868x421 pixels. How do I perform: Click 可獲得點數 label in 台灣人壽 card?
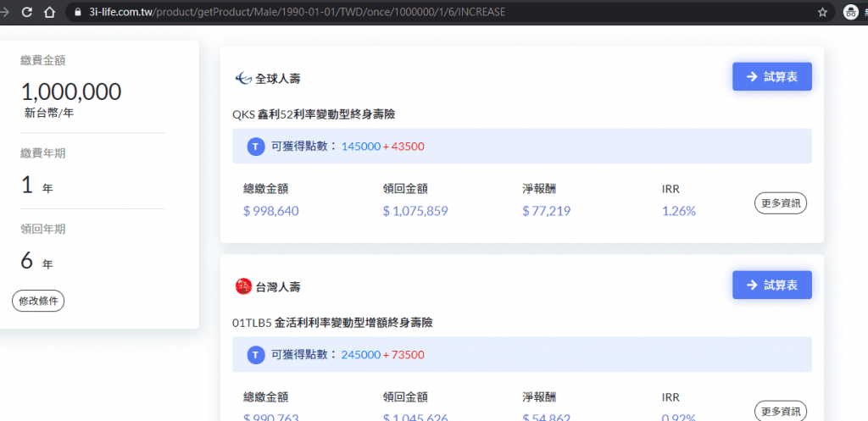pyautogui.click(x=303, y=355)
